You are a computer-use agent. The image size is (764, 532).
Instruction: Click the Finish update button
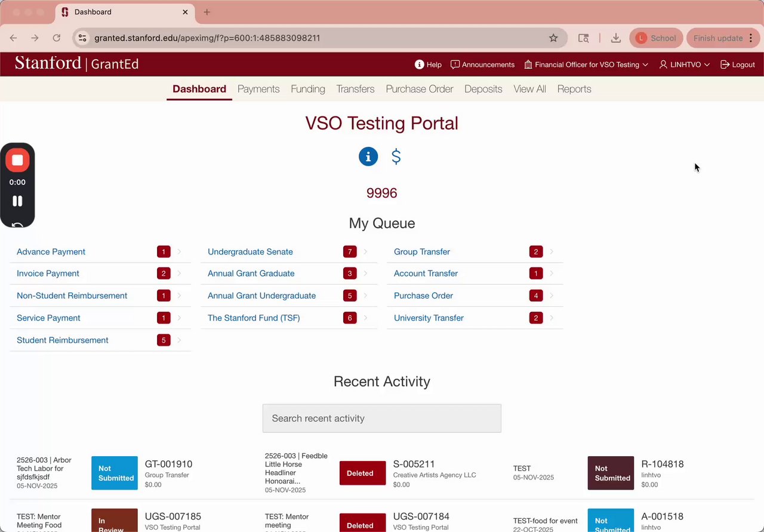point(723,38)
